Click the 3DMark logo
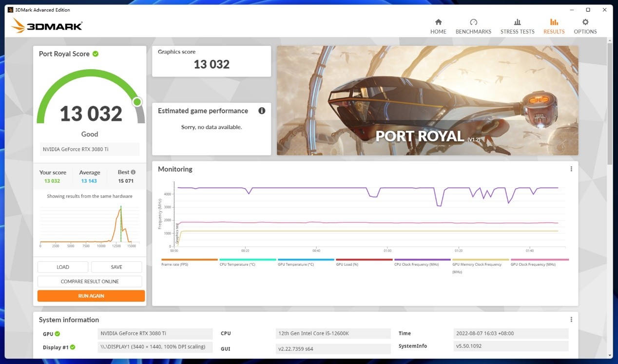The width and height of the screenshot is (618, 364). point(47,25)
